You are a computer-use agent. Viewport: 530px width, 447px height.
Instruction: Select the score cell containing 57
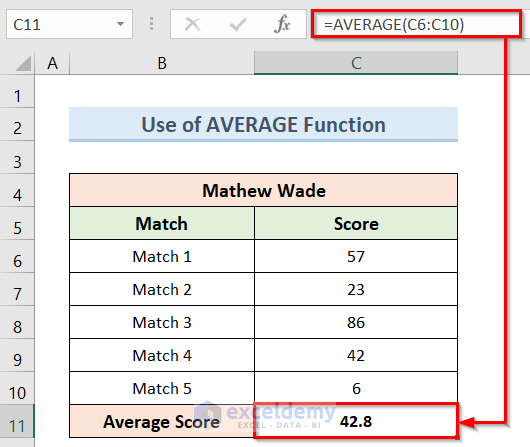(356, 256)
